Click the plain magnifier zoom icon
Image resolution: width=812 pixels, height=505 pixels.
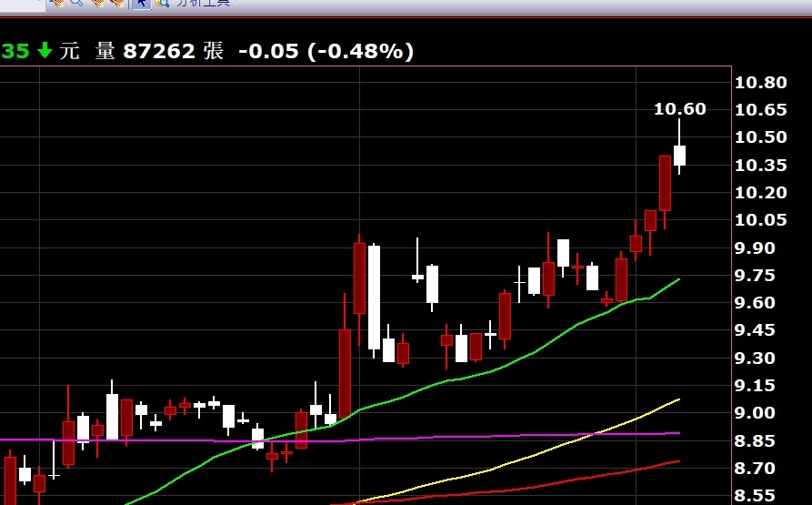(76, 2)
